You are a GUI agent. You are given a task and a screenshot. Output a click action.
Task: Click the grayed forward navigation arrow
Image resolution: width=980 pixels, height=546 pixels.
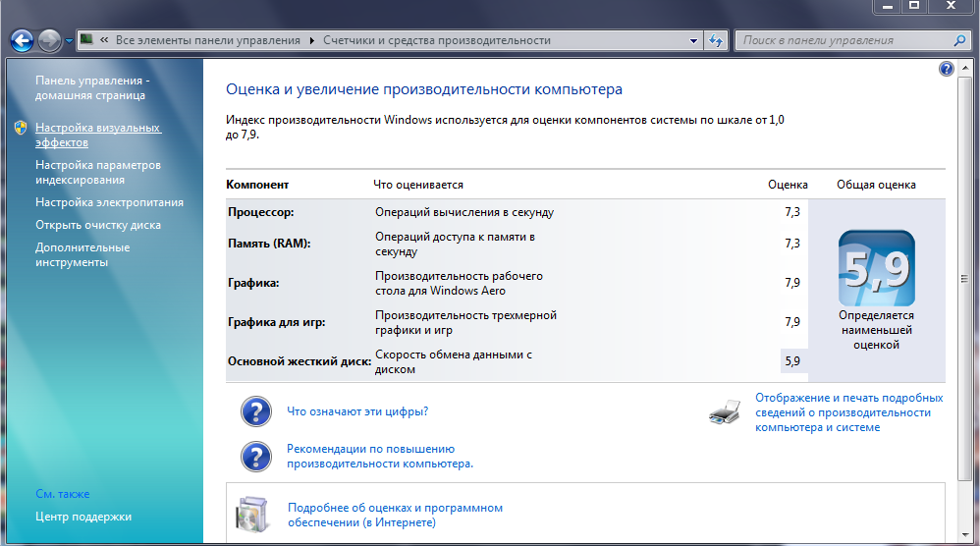(49, 41)
